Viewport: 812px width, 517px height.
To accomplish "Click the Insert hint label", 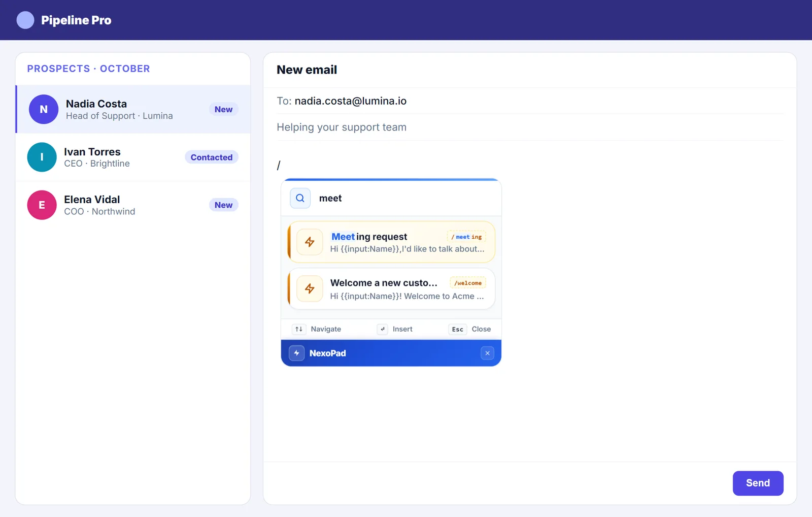I will click(402, 329).
